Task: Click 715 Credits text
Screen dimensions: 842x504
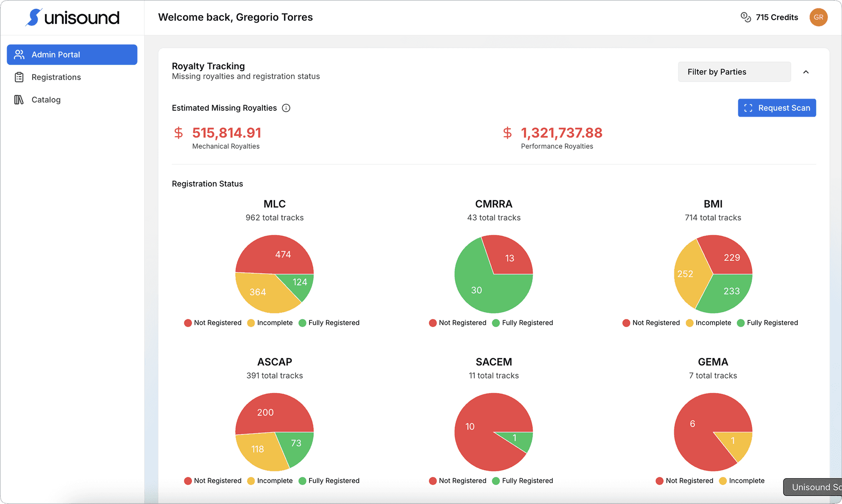Action: [777, 17]
